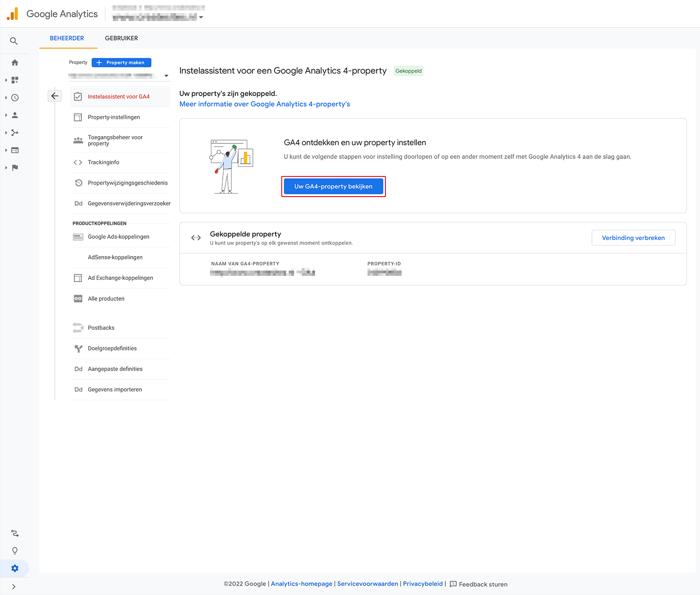Open the Discover lightbulb icon
The width and height of the screenshot is (700, 595).
coord(15,551)
